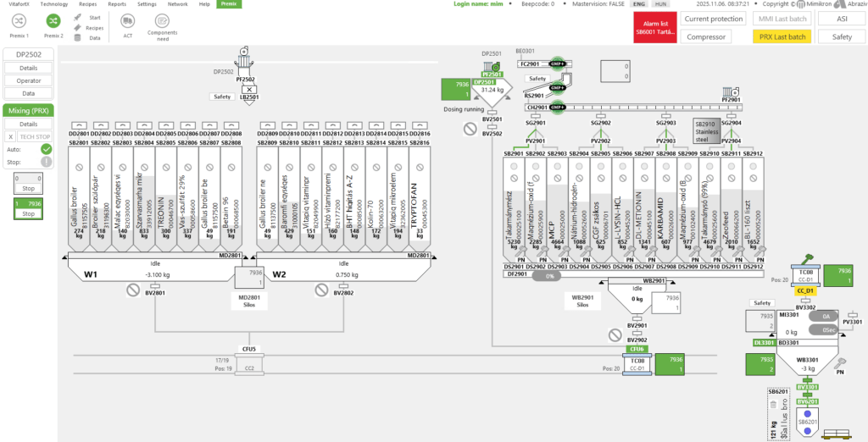Click the DF2901 0% progress indicator
Screen dimensions: 868x442
550,275
